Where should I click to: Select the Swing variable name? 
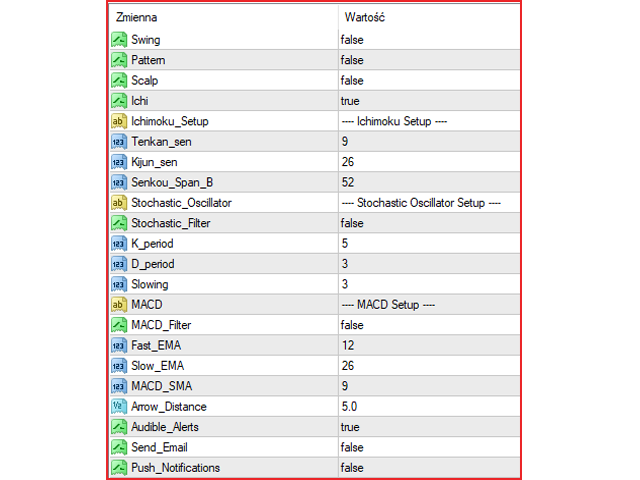click(x=146, y=40)
